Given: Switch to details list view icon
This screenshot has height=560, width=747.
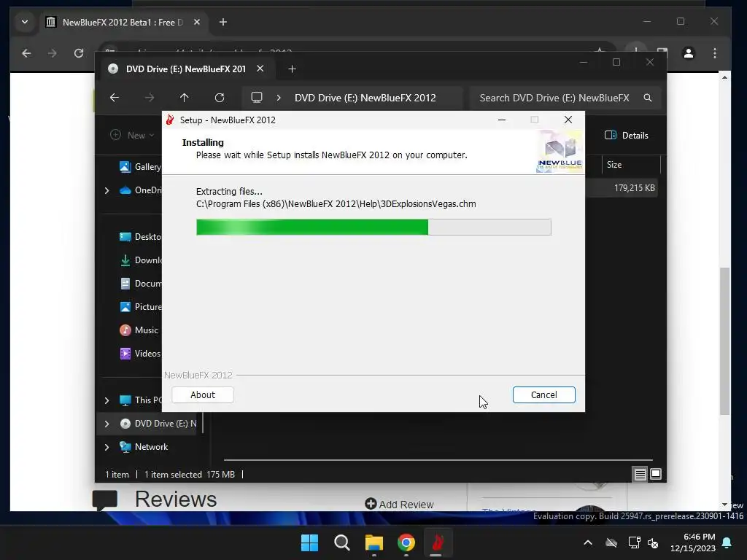Looking at the screenshot, I should coord(640,474).
